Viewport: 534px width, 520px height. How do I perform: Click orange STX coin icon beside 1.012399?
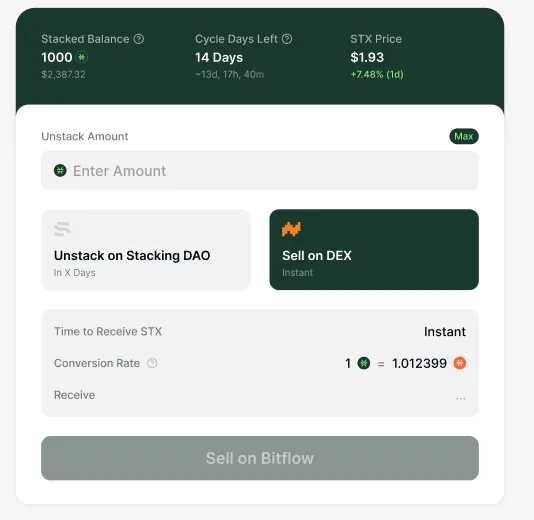[x=460, y=363]
